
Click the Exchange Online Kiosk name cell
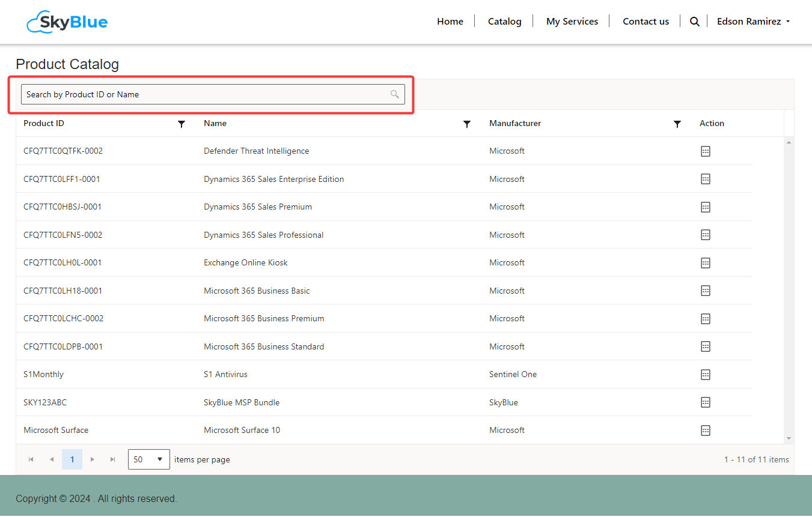[x=246, y=263]
